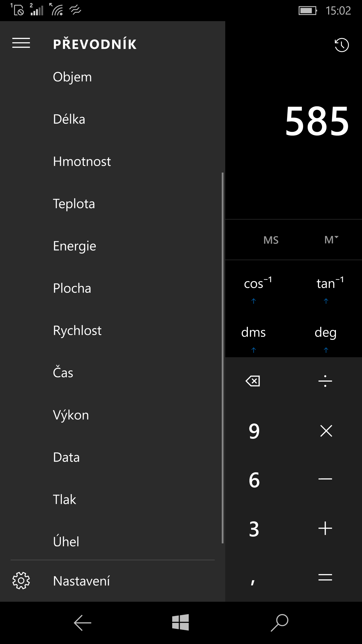Tap the number 3 key

254,529
